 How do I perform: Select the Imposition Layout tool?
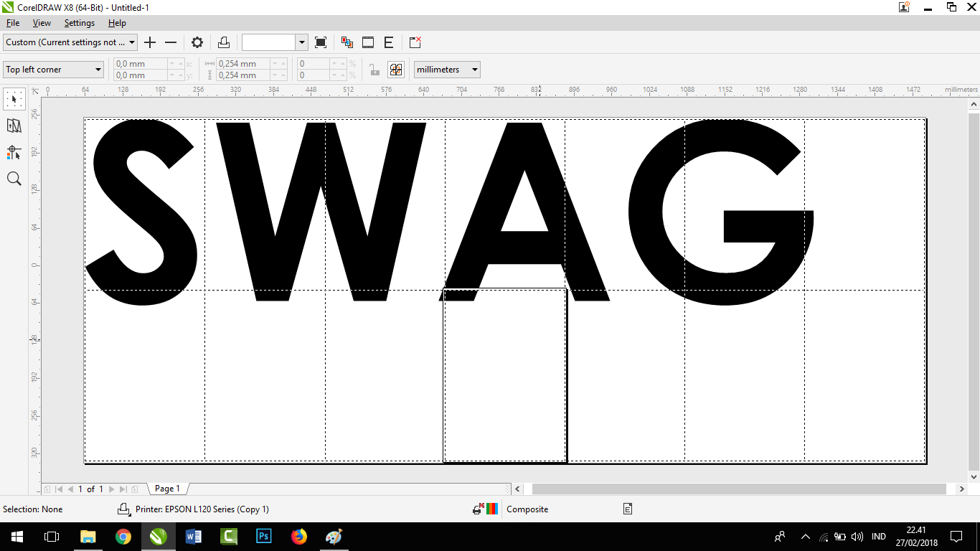(14, 126)
